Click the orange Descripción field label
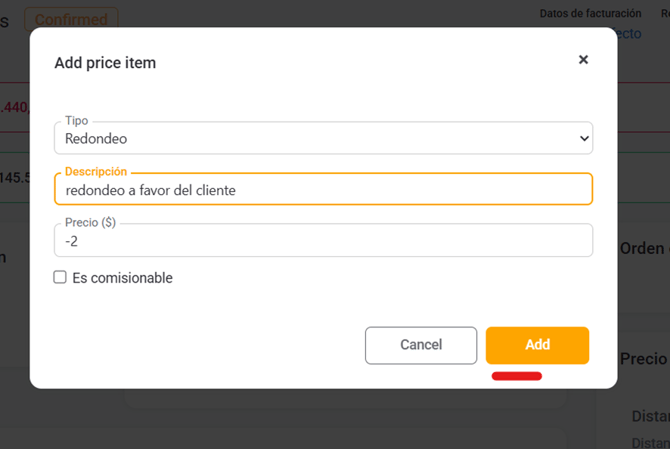The image size is (670, 449). pyautogui.click(x=96, y=172)
